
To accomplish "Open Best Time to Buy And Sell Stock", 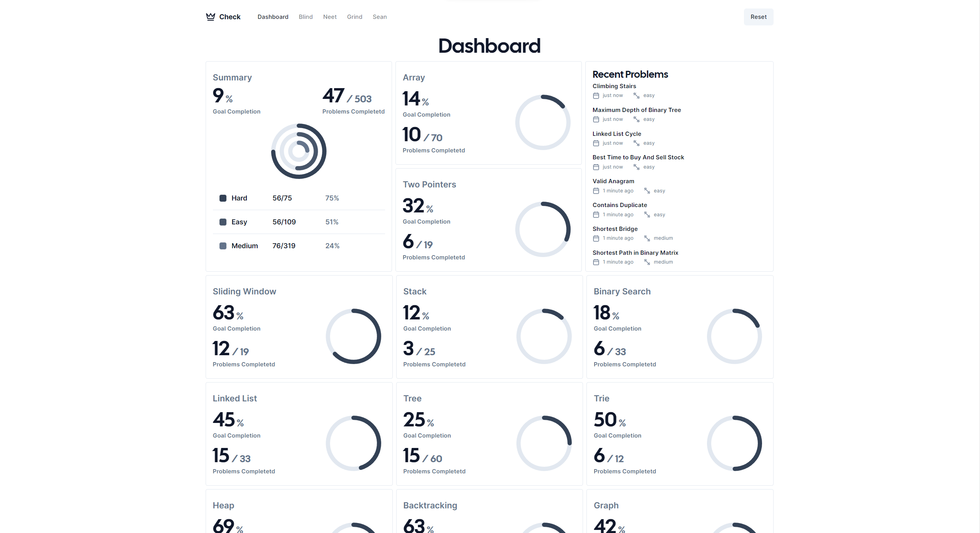I will pyautogui.click(x=638, y=157).
